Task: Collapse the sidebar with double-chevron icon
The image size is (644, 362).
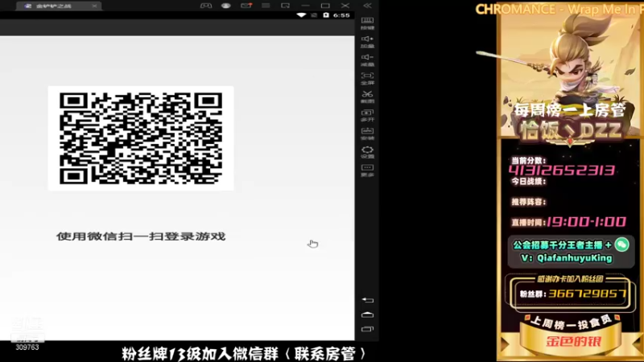Action: (x=367, y=6)
